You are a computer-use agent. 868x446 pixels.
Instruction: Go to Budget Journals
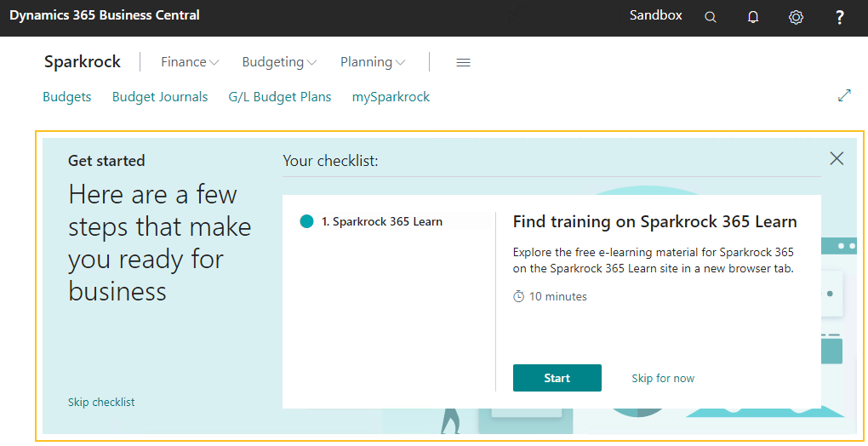click(160, 97)
